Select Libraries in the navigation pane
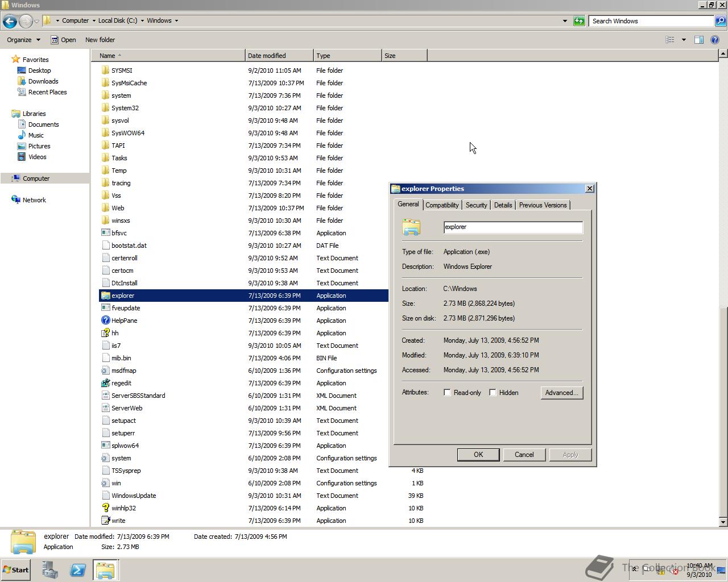728x582 pixels. click(x=34, y=114)
